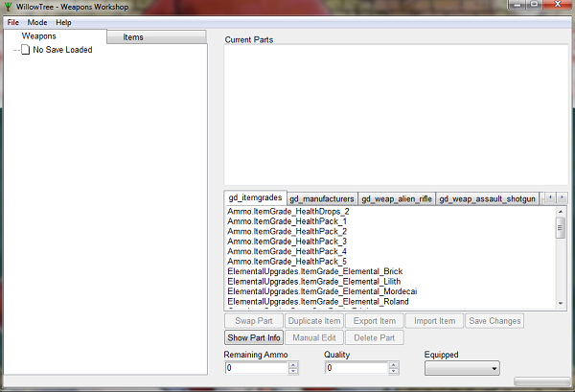Decrease Quality value with down stepper

point(394,371)
